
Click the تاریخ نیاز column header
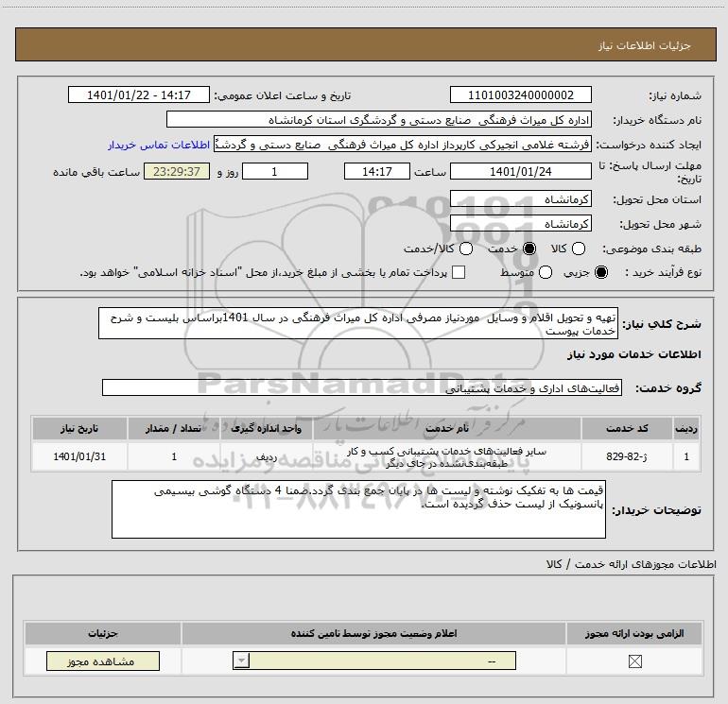79,428
